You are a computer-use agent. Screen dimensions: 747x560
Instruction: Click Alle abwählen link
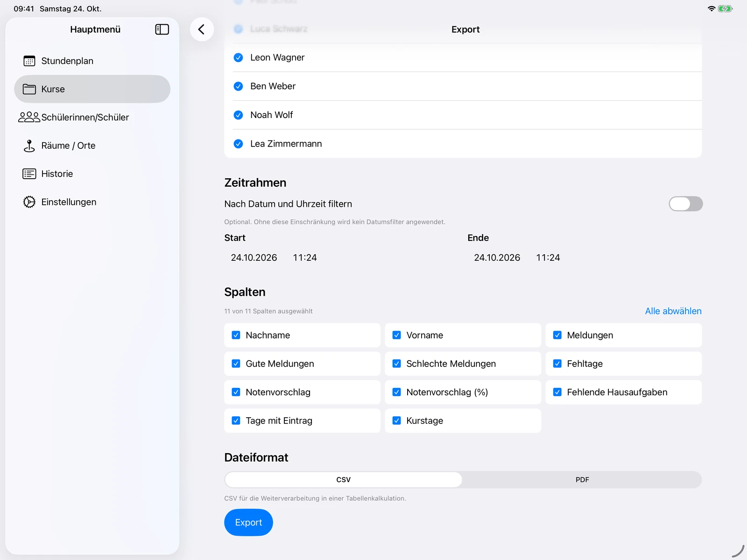[673, 311]
